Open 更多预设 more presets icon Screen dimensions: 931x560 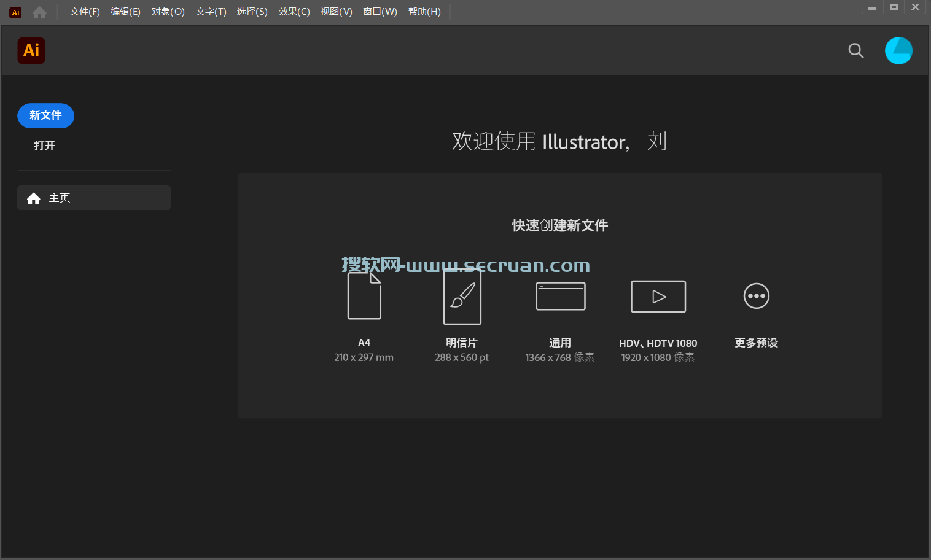coord(757,296)
